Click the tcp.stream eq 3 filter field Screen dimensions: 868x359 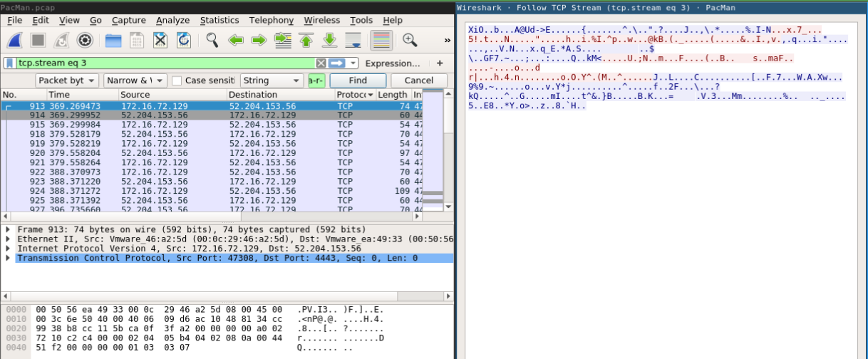click(165, 63)
